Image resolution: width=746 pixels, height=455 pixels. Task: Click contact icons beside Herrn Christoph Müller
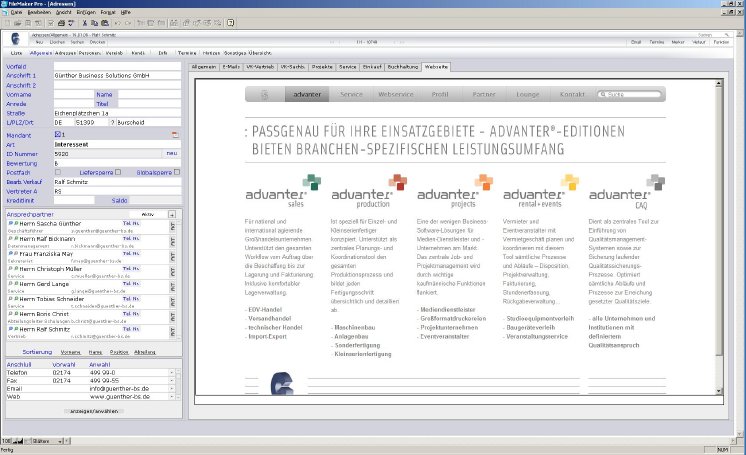point(13,268)
